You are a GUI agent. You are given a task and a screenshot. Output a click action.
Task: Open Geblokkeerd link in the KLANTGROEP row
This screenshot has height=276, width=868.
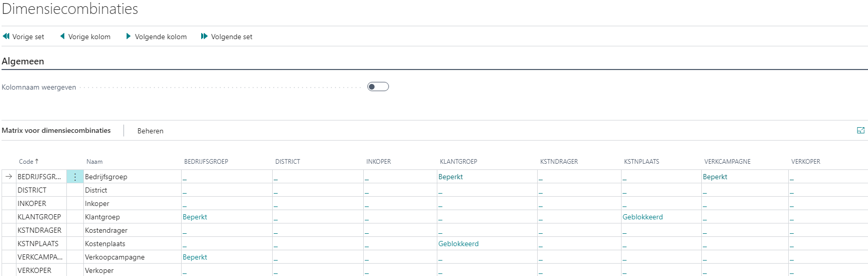[643, 217]
